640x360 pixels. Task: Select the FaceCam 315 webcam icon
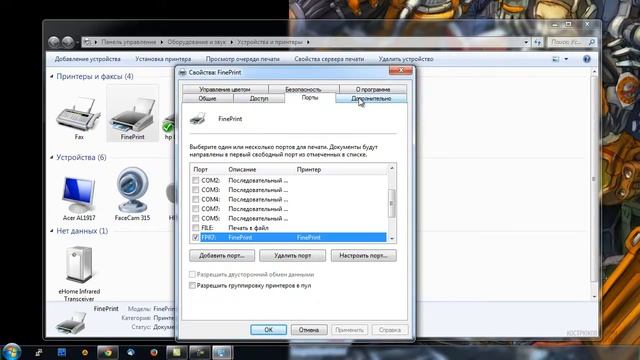click(x=132, y=190)
